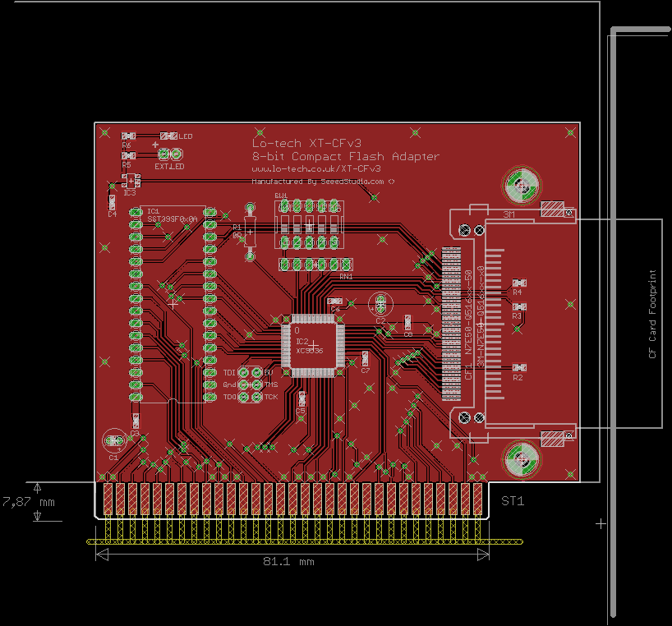This screenshot has width=672, height=626.
Task: Click the TCK JTAG pin label
Action: click(271, 397)
